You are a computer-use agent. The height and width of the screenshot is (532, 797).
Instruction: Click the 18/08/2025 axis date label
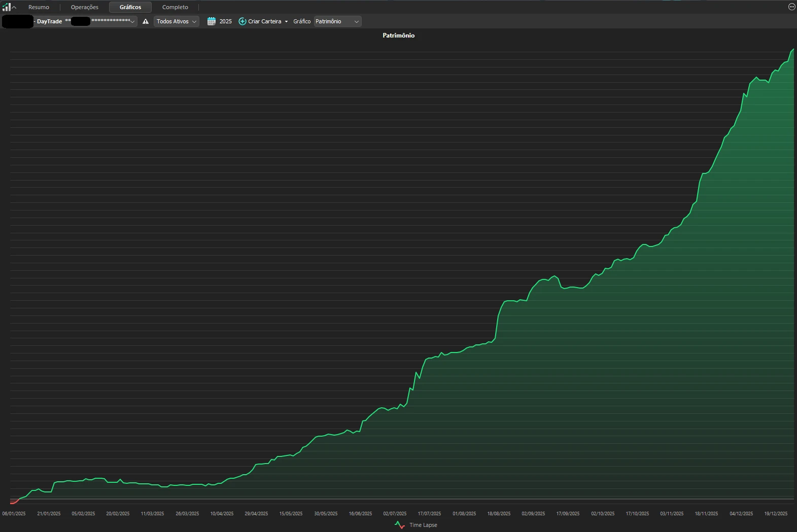point(499,513)
